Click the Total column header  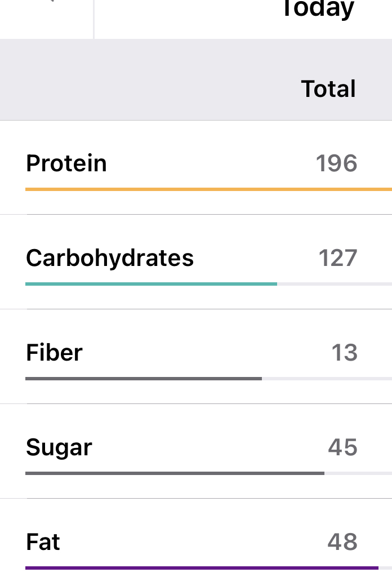pyautogui.click(x=328, y=89)
